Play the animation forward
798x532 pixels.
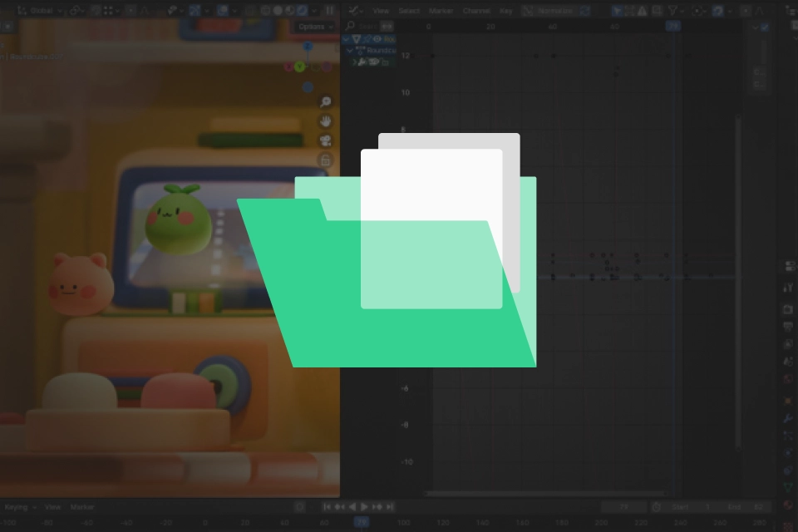(x=364, y=506)
